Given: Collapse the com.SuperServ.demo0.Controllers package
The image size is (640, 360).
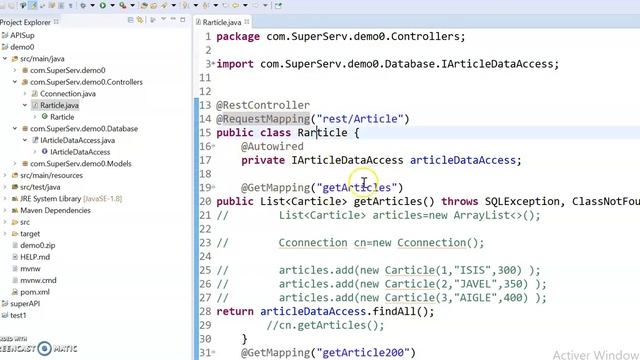Looking at the screenshot, I should [x=15, y=82].
